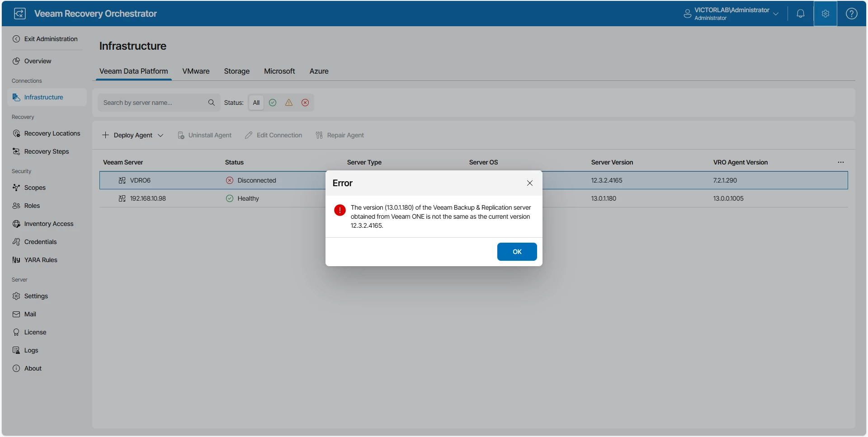
Task: Click Uninstall Agent in the toolbar
Action: (205, 135)
